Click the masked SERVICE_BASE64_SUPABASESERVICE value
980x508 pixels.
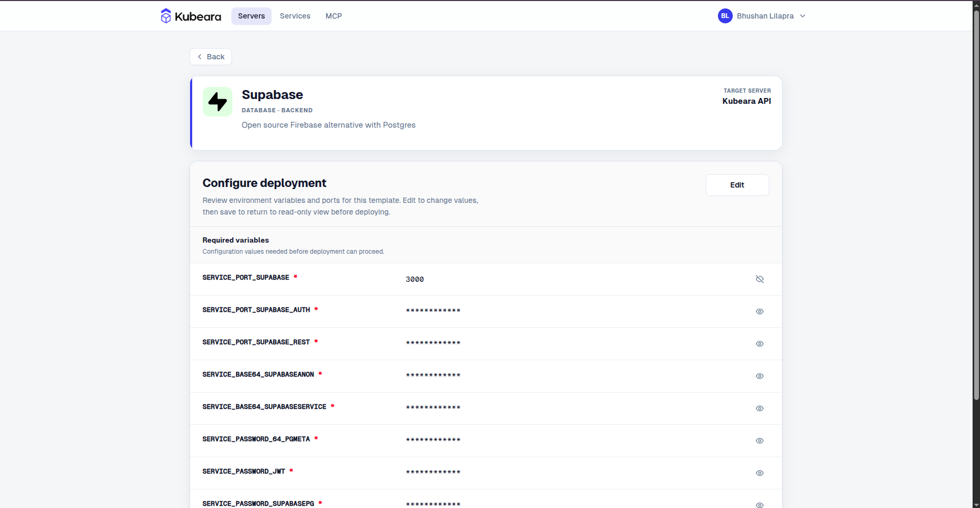point(433,408)
